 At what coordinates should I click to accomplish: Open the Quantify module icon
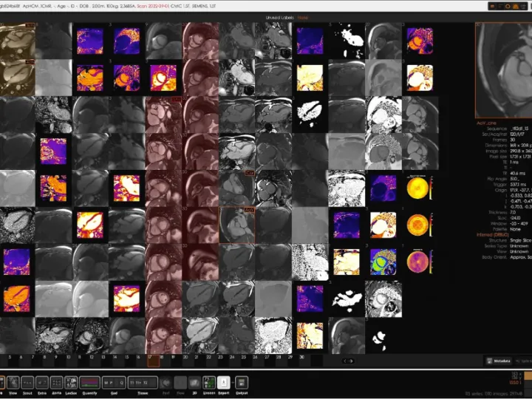[x=89, y=383]
